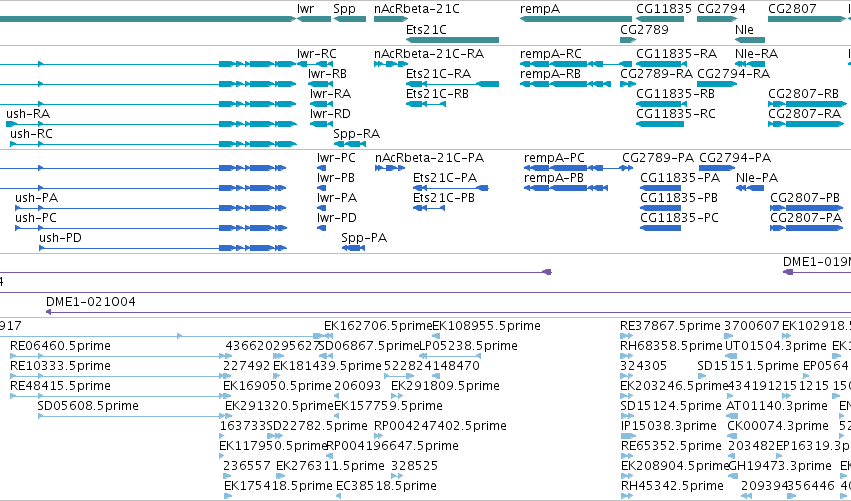Click the RE48415.5prime EST label
Image resolution: width=851 pixels, height=501 pixels.
click(x=60, y=386)
